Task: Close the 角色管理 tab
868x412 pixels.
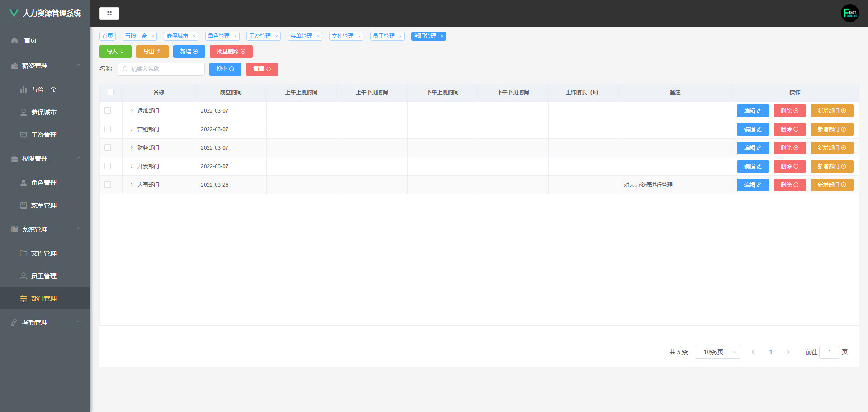Action: (x=235, y=36)
